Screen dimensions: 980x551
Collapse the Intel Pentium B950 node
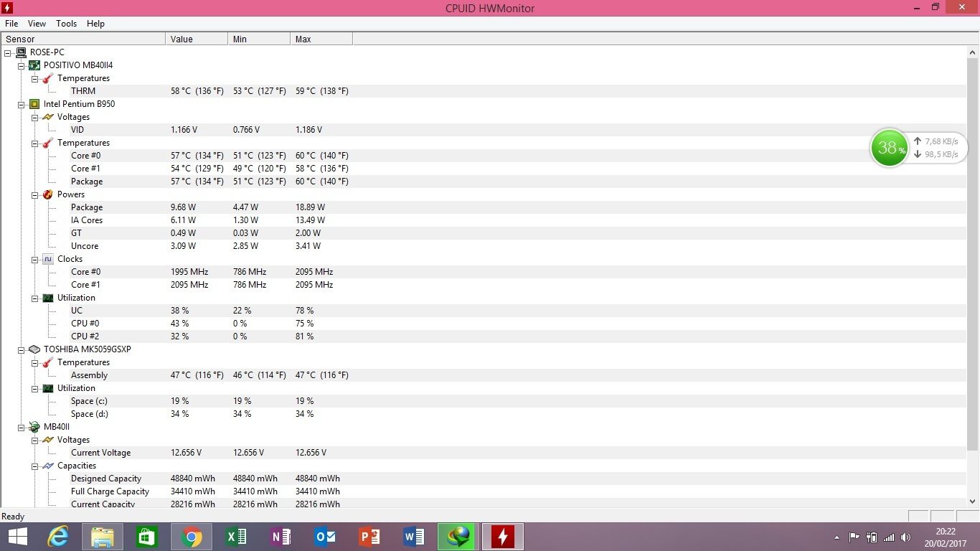21,104
